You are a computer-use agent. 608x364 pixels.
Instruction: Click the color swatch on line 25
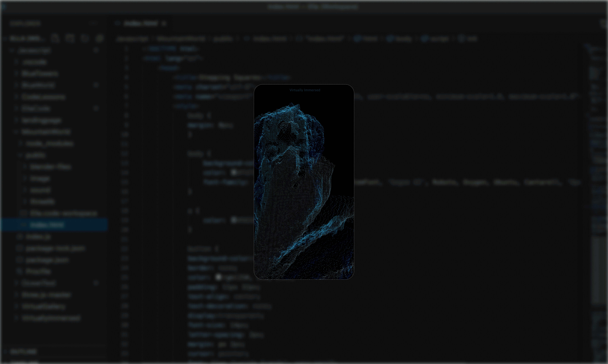pyautogui.click(x=218, y=277)
